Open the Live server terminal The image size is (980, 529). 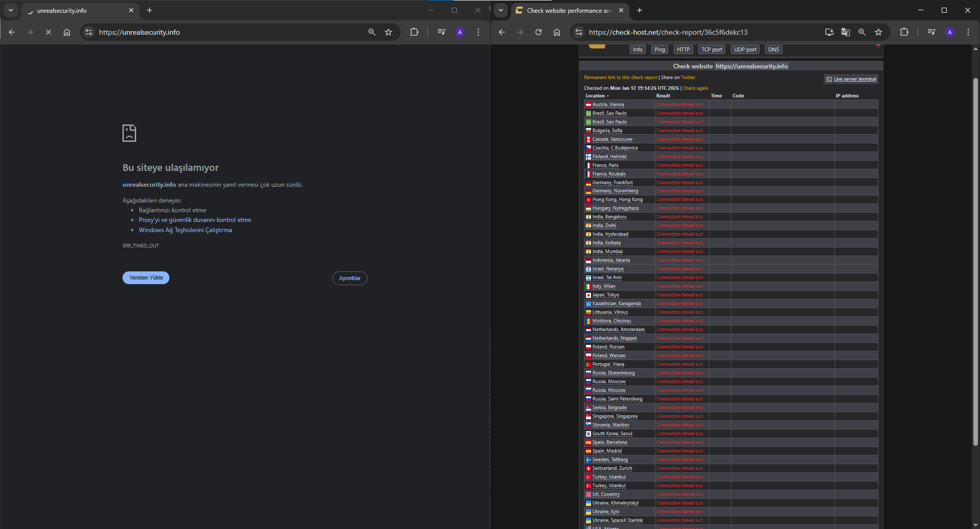point(851,79)
